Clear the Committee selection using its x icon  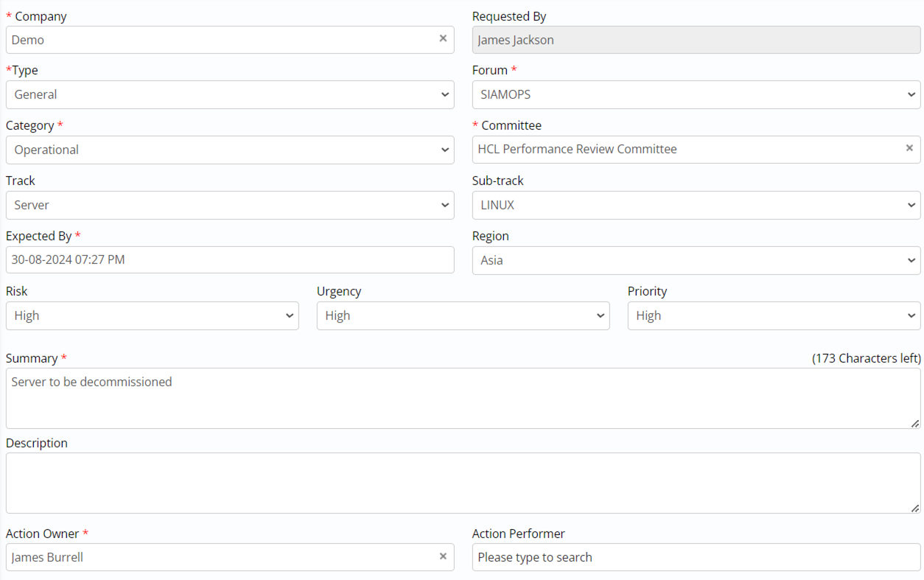click(x=909, y=148)
